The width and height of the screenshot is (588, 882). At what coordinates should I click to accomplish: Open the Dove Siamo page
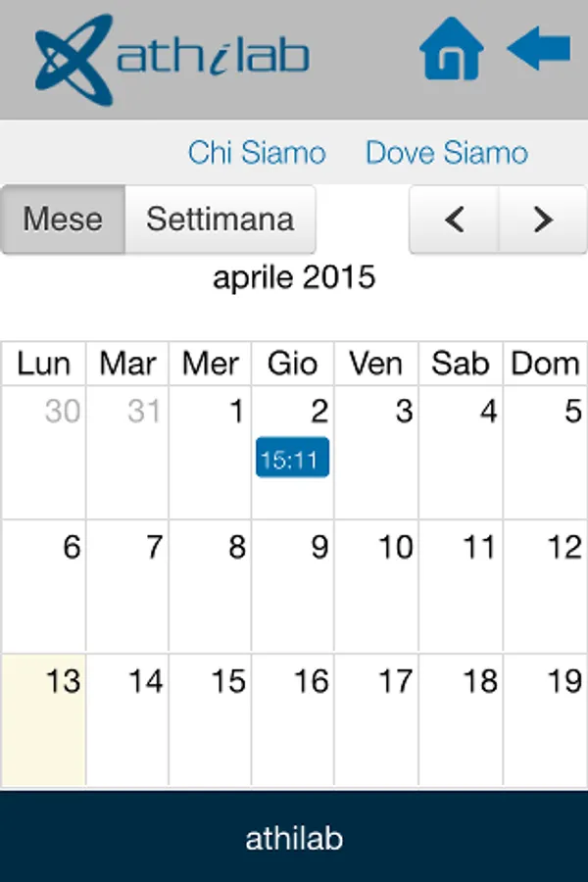point(447,153)
